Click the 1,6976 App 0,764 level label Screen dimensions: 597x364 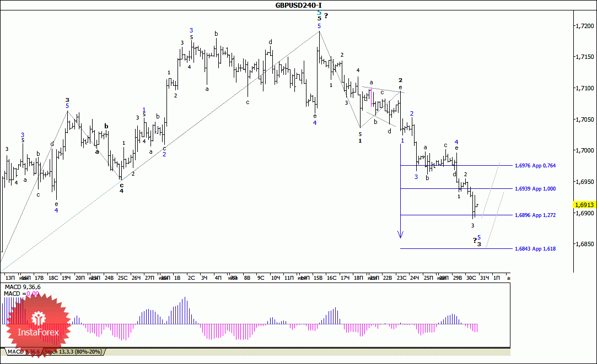click(535, 165)
